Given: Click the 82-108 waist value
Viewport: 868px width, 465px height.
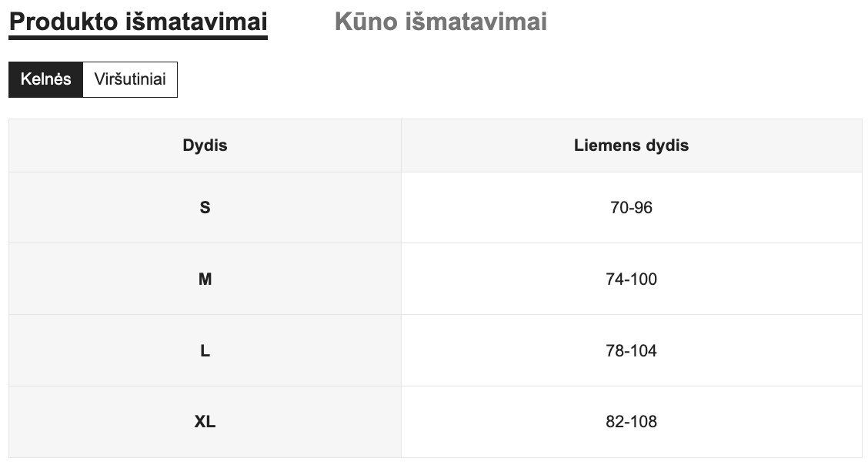Looking at the screenshot, I should point(631,422).
